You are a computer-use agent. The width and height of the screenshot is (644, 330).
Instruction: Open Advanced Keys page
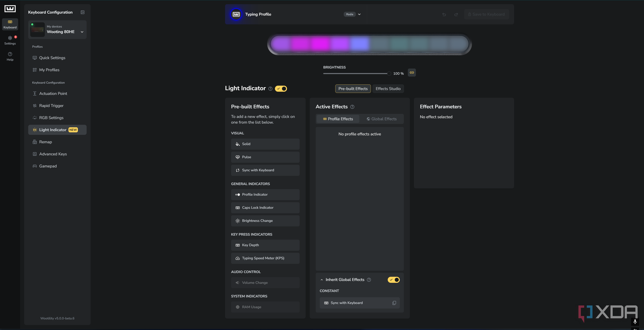(57, 154)
